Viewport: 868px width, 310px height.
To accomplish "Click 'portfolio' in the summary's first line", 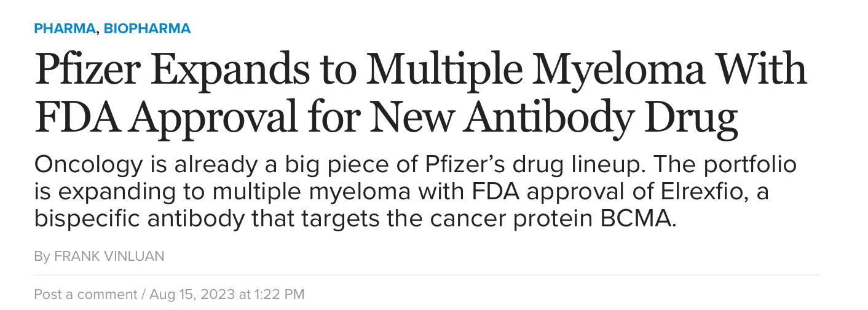I will point(750,165).
